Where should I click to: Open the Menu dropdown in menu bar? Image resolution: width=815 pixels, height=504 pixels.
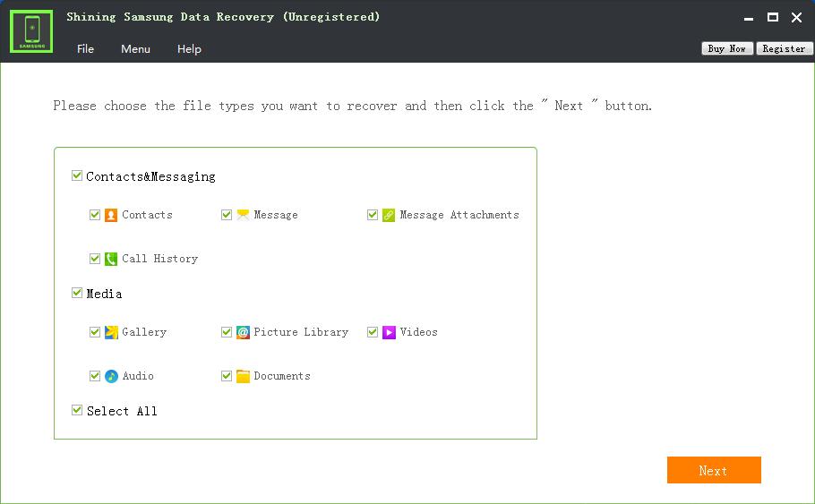pyautogui.click(x=135, y=49)
